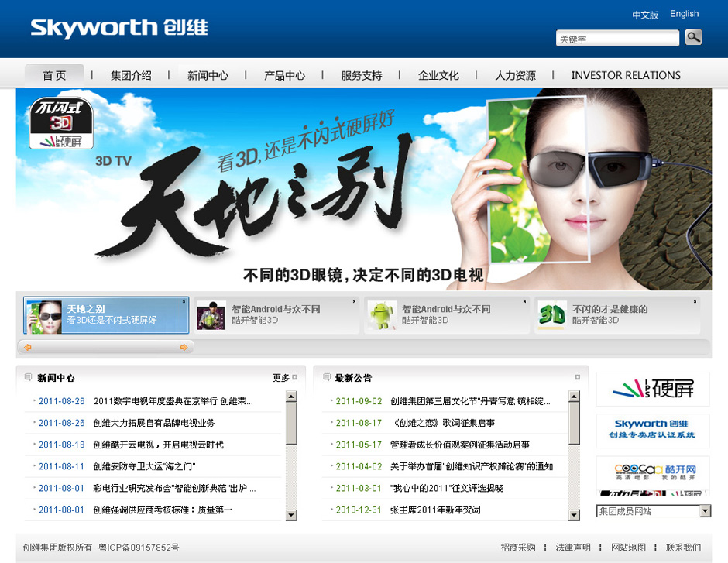Open 人力资源 menu item
This screenshot has height=563, width=728.
click(x=515, y=75)
